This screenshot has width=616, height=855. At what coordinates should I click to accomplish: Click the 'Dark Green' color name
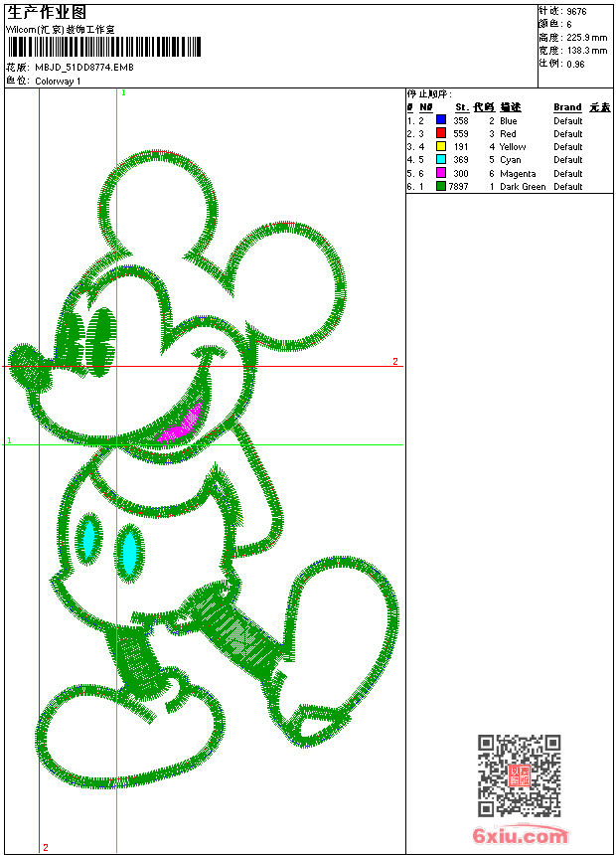[x=523, y=187]
